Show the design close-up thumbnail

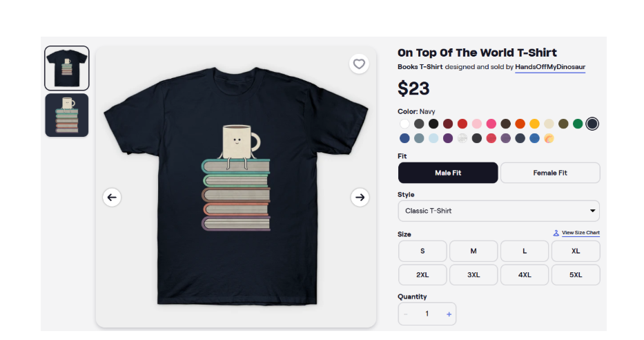tap(67, 115)
